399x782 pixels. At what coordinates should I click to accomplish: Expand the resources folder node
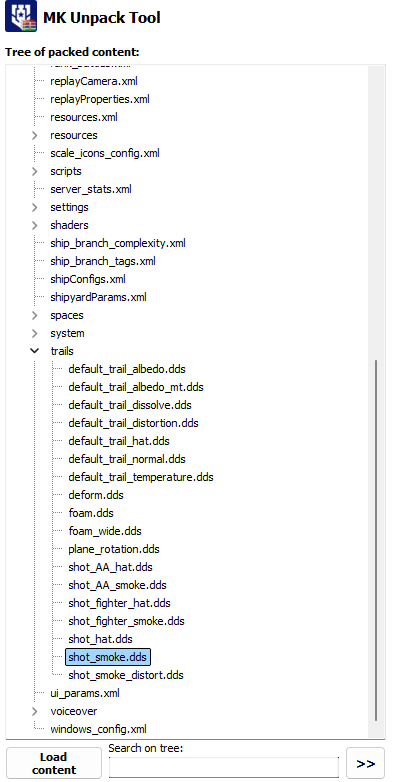tap(34, 135)
